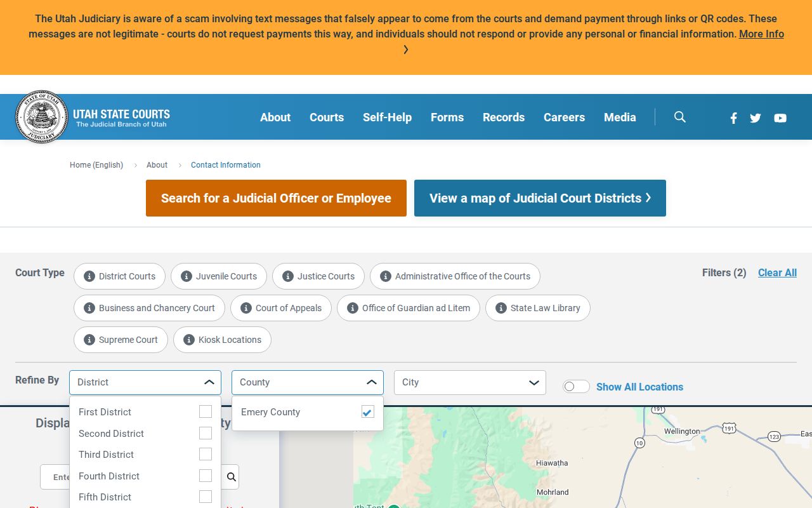Screen dimensions: 812x508
Task: Check the Second District checkbox
Action: [x=206, y=433]
